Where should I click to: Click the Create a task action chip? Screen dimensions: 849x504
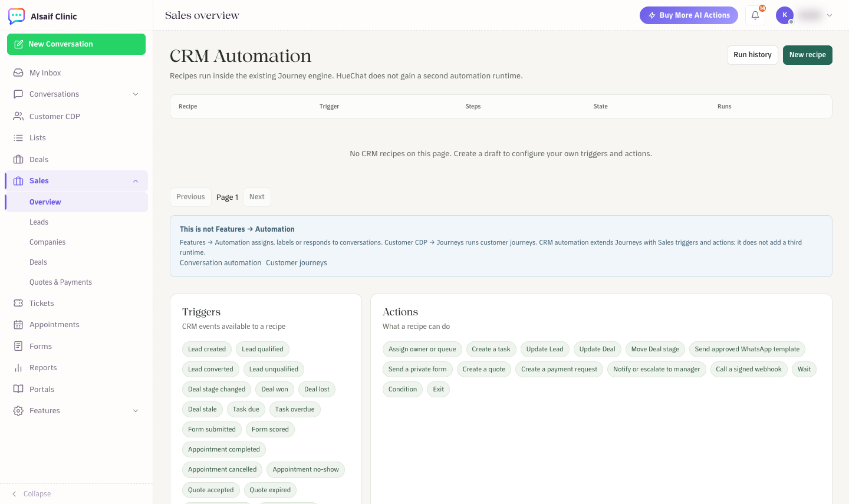coord(491,349)
